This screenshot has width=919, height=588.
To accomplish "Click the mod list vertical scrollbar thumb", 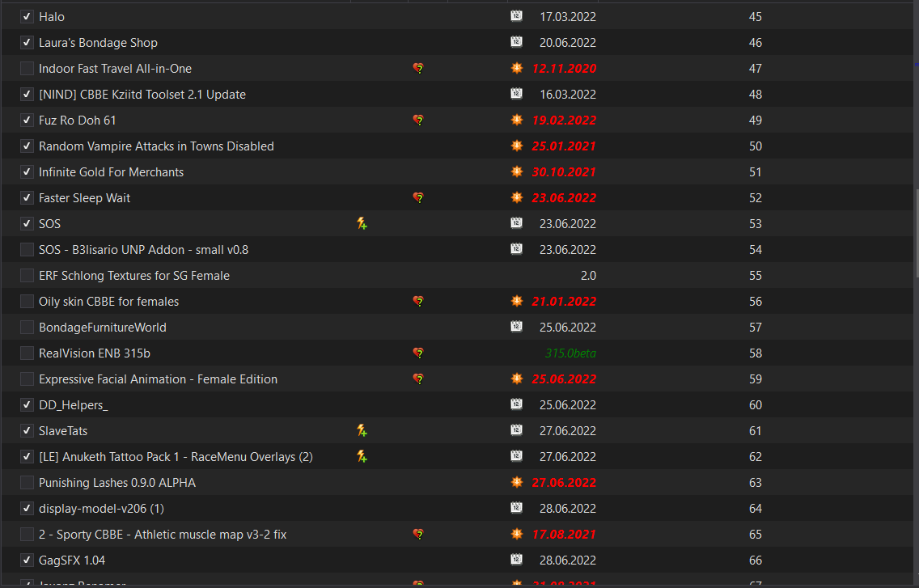I will coord(916,233).
